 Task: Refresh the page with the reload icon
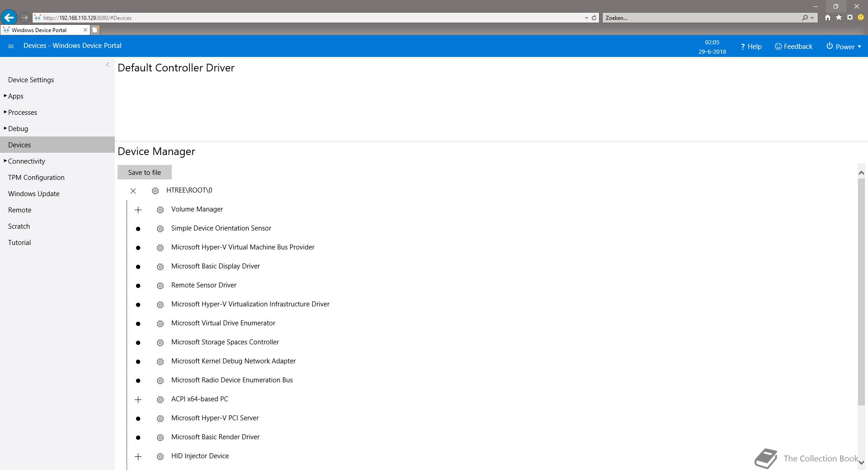(594, 18)
